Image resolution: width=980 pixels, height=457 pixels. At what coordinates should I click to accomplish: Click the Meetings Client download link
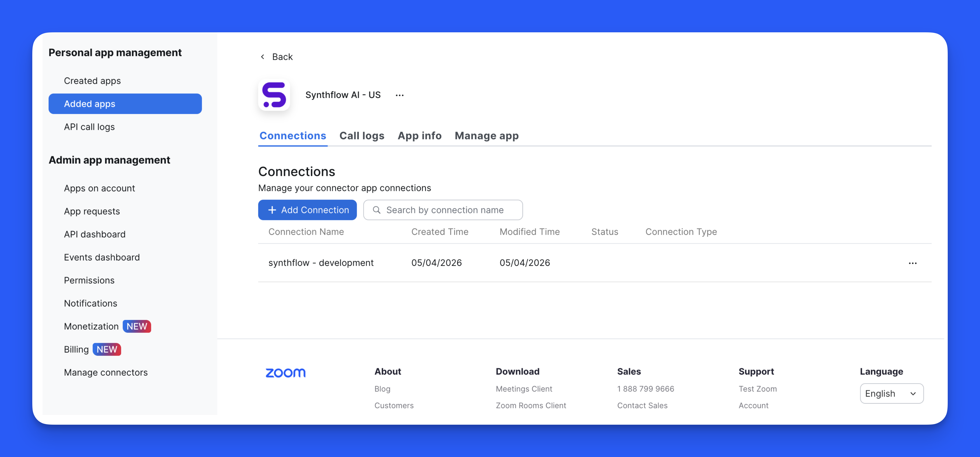click(x=524, y=389)
